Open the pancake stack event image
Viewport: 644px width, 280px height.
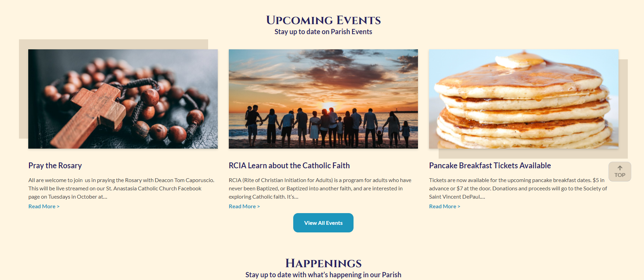point(523,99)
